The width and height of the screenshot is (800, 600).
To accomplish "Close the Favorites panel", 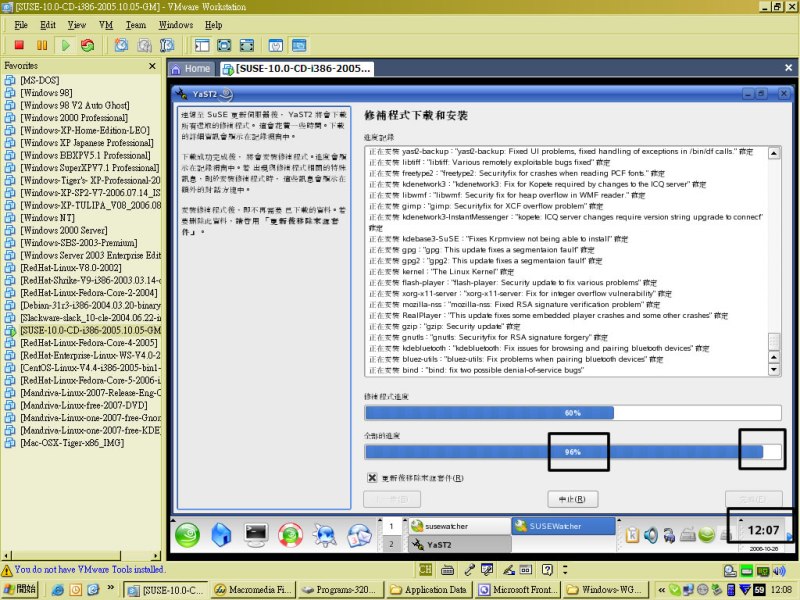I will coord(152,66).
